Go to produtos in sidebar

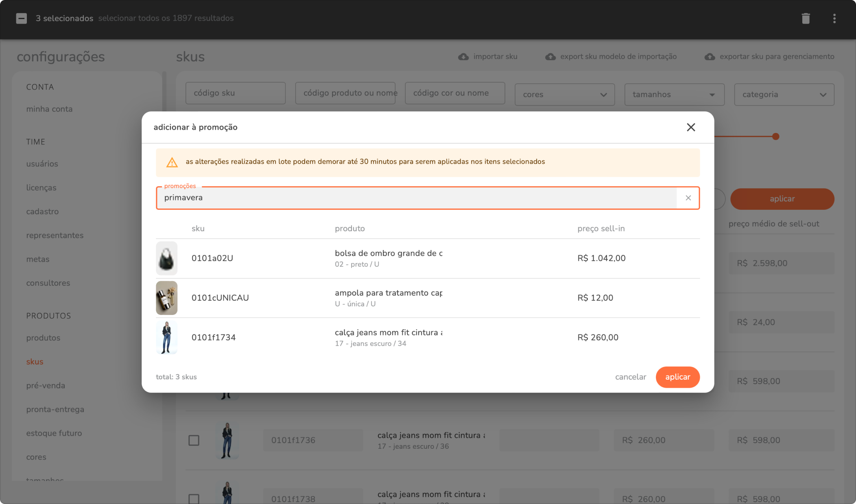click(43, 338)
